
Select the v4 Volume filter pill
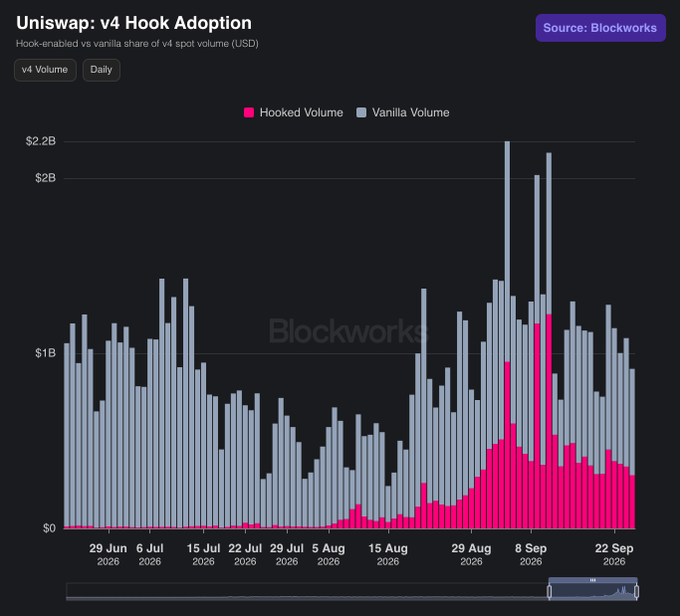[x=45, y=70]
